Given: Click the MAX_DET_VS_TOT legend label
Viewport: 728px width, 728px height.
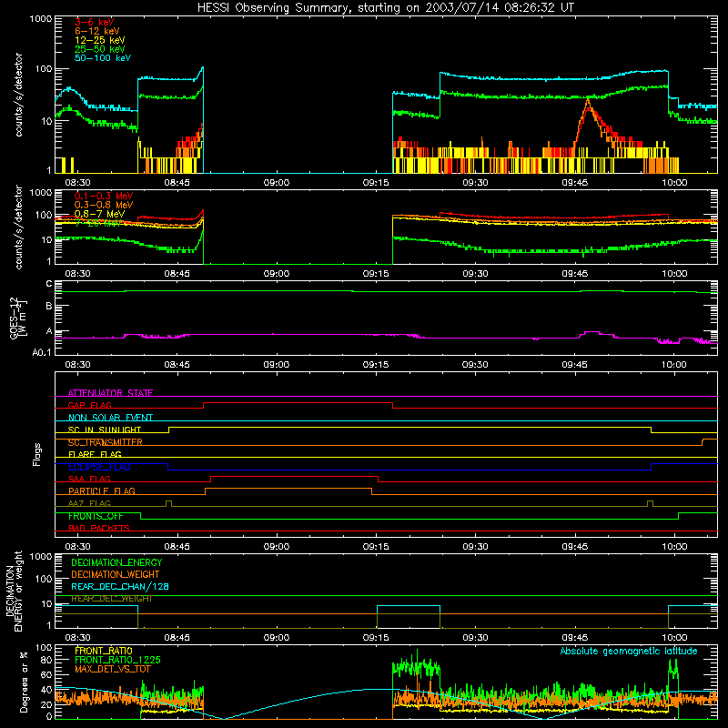Looking at the screenshot, I should point(112,669).
